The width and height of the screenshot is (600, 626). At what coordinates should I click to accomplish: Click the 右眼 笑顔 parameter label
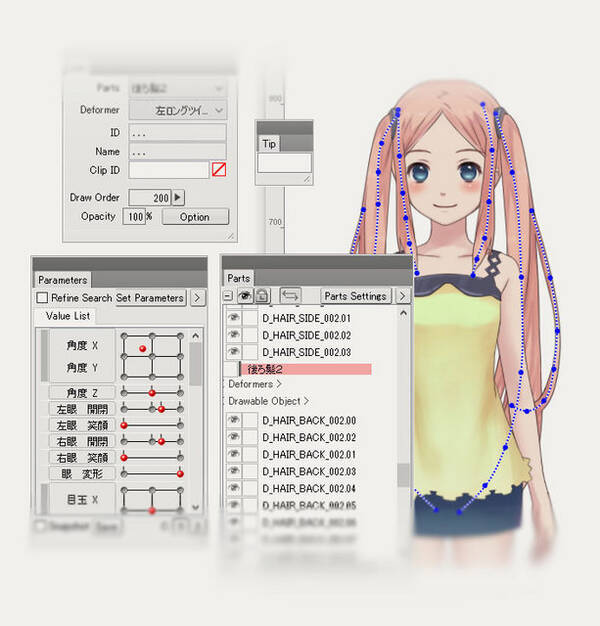(x=82, y=458)
